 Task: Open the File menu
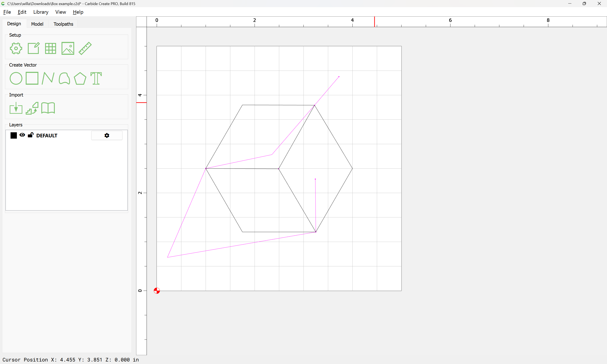coord(7,12)
